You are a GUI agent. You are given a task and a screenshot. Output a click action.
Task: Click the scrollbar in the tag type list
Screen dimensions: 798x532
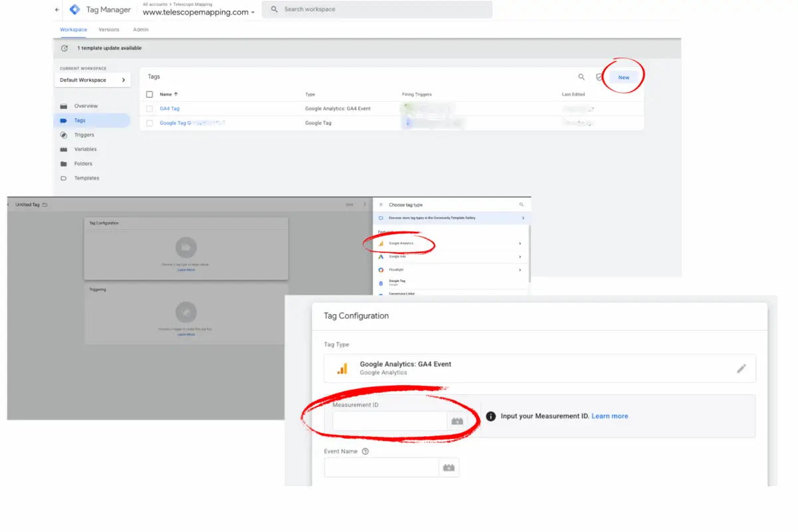(x=529, y=253)
